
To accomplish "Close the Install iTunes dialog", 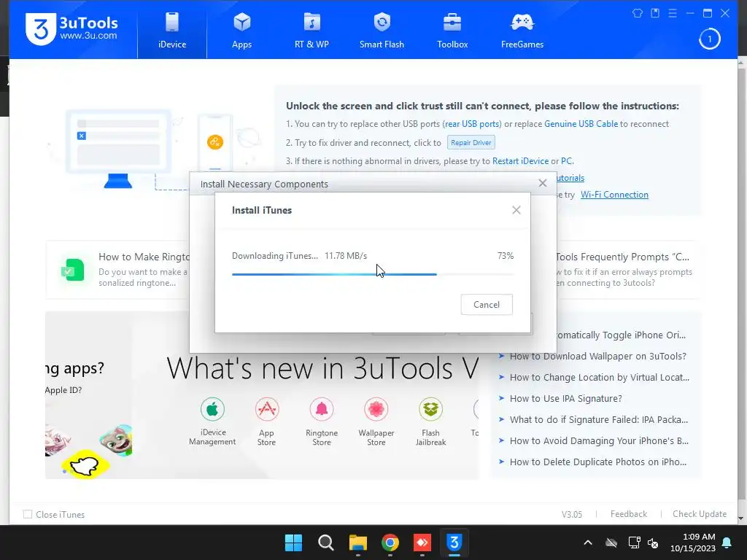I will [x=516, y=210].
